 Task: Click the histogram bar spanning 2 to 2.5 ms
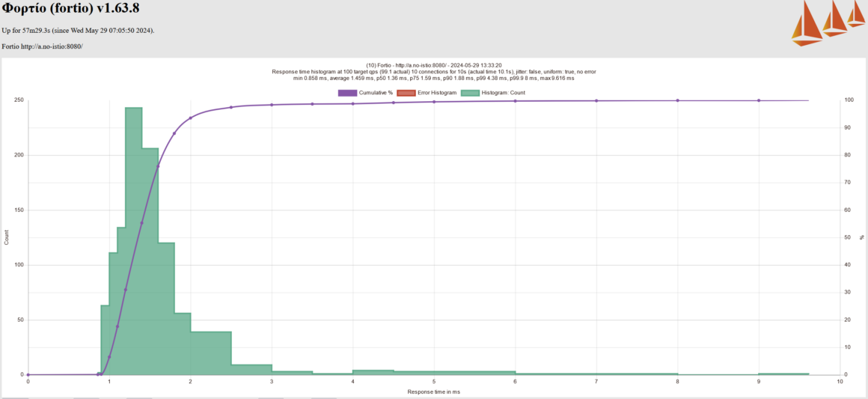211,353
